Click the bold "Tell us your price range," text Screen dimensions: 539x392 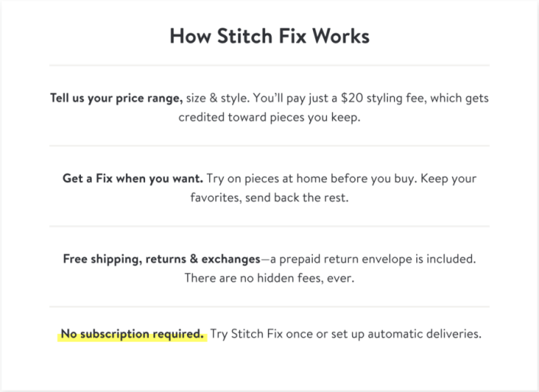click(116, 98)
